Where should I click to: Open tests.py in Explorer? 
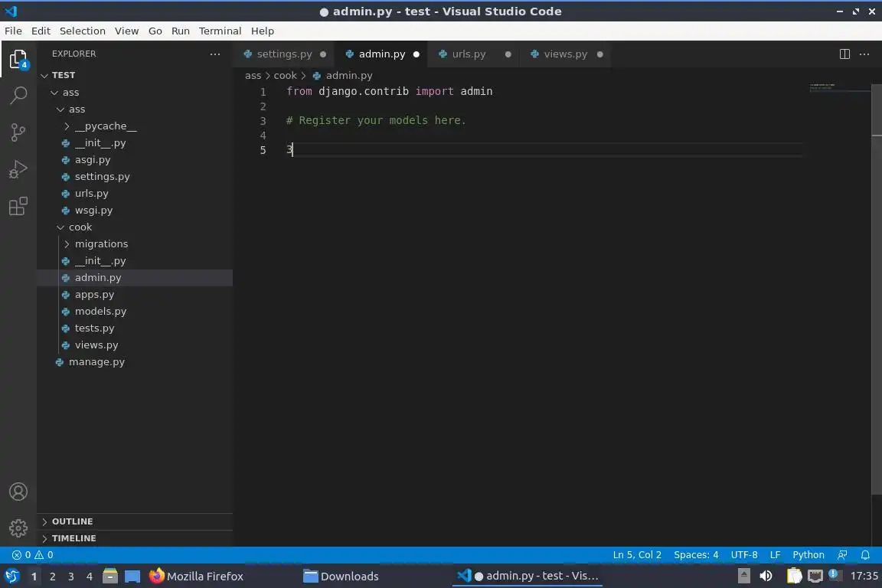(x=94, y=328)
